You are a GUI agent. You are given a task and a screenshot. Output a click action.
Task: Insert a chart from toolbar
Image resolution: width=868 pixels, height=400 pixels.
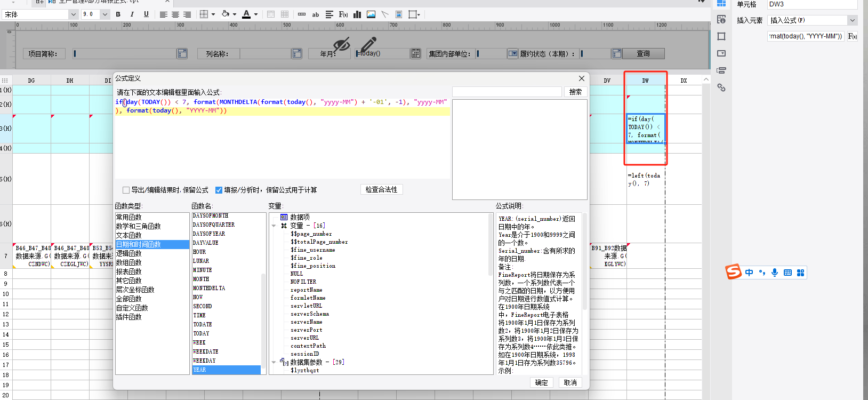357,14
